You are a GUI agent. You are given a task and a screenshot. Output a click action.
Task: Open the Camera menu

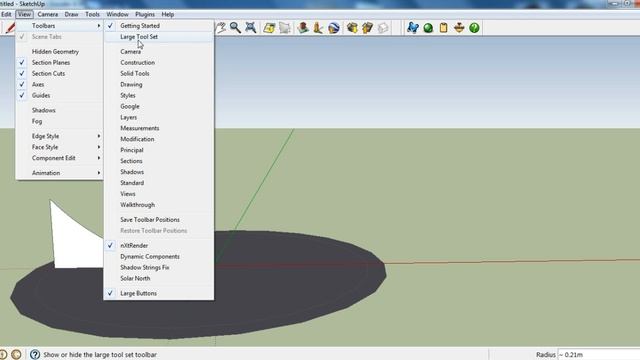[48, 14]
